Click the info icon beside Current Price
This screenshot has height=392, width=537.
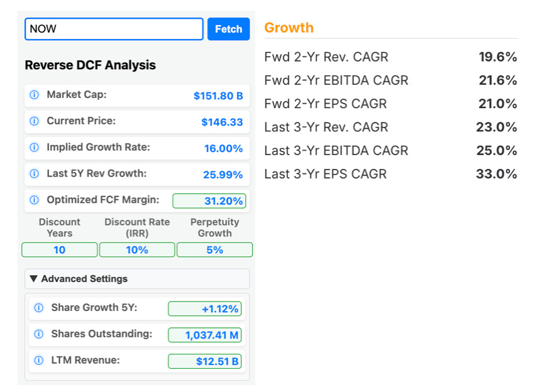click(34, 122)
